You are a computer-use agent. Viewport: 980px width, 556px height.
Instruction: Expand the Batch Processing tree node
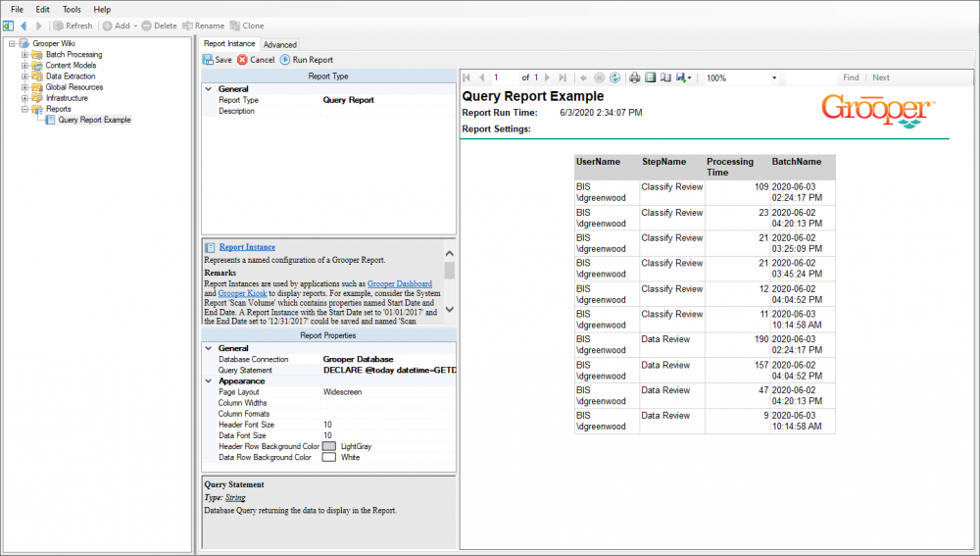coord(25,55)
